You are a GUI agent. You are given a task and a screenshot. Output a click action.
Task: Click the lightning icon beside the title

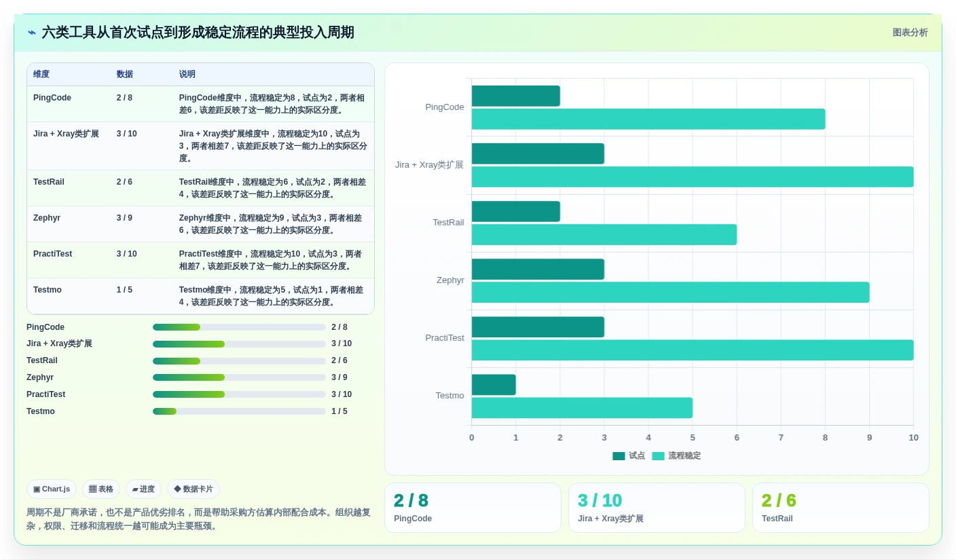pyautogui.click(x=32, y=33)
